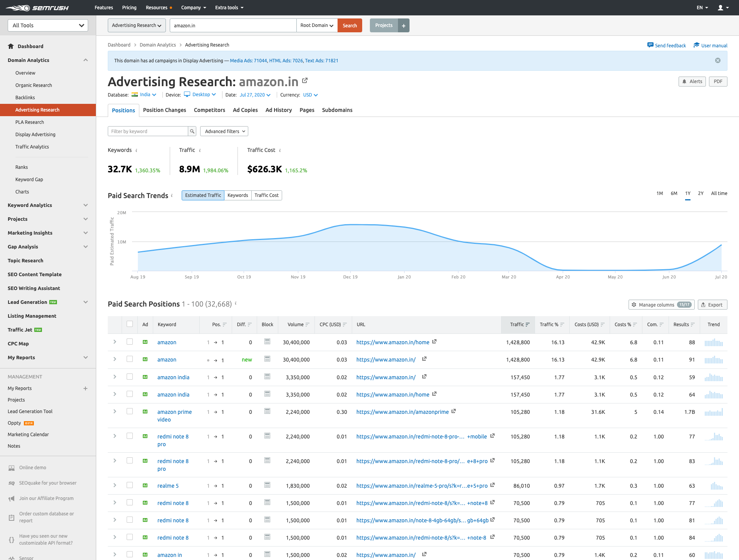Tick the checkbox for realme 5 row
Viewport: 739px width, 560px height.
(x=130, y=485)
